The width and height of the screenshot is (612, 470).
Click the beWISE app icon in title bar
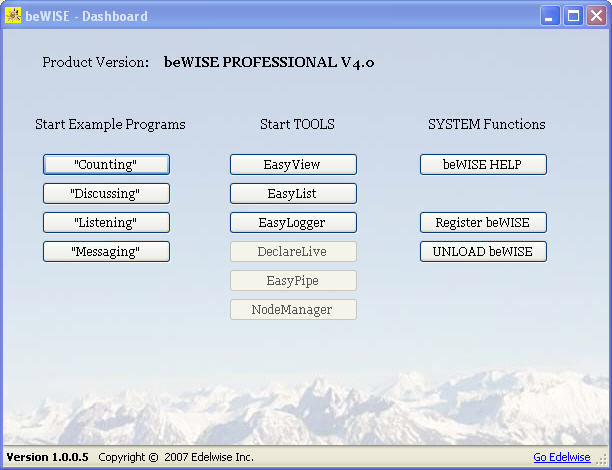click(x=14, y=16)
